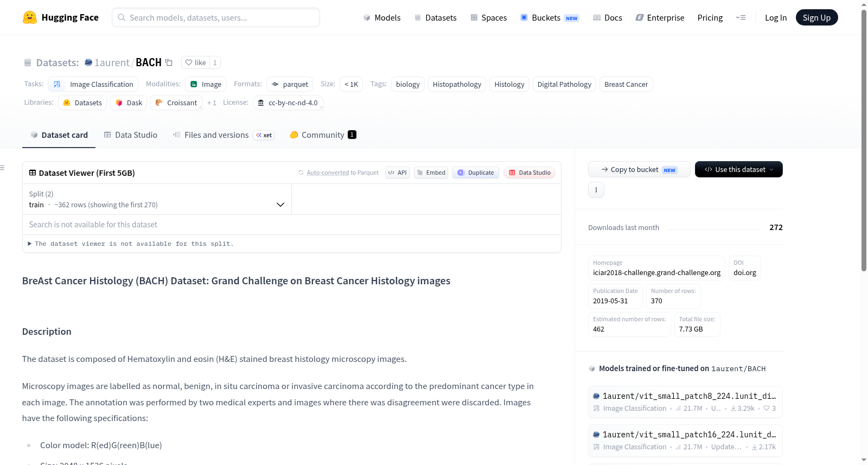The width and height of the screenshot is (868, 465).
Task: Open the Use this dataset dropdown
Action: click(739, 169)
